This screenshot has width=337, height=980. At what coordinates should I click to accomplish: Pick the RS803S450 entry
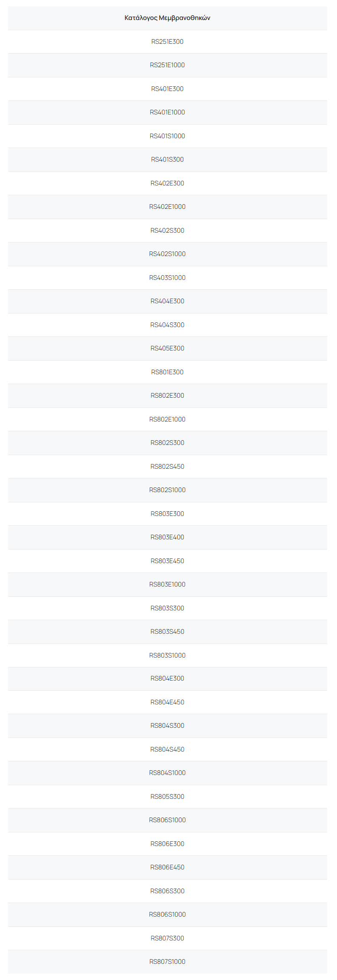[x=167, y=632]
